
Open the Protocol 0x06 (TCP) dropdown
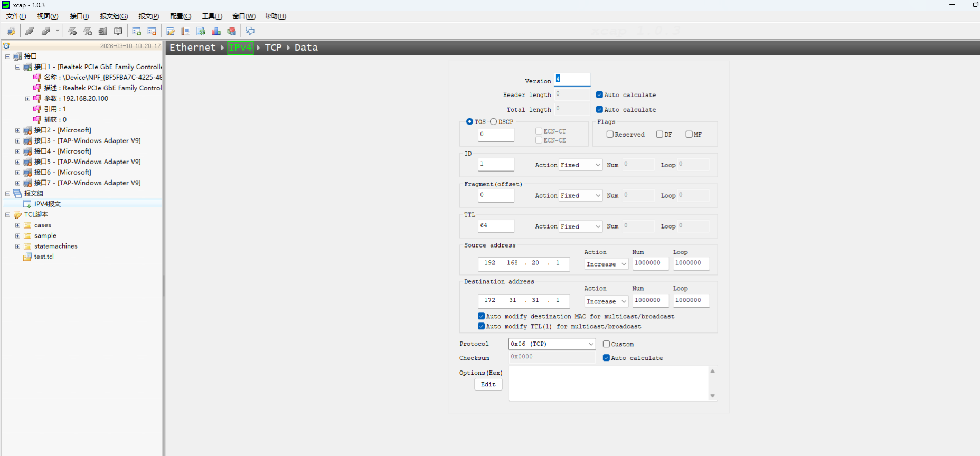552,344
